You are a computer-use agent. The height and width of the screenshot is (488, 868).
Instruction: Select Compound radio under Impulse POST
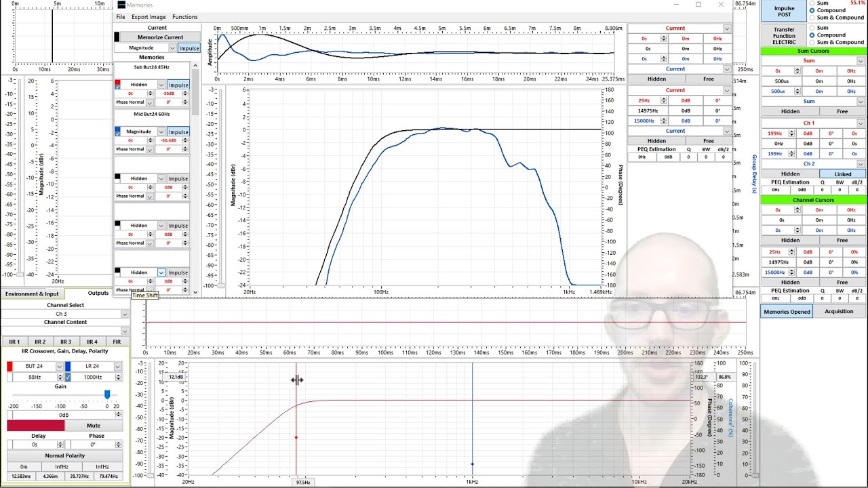pyautogui.click(x=812, y=10)
